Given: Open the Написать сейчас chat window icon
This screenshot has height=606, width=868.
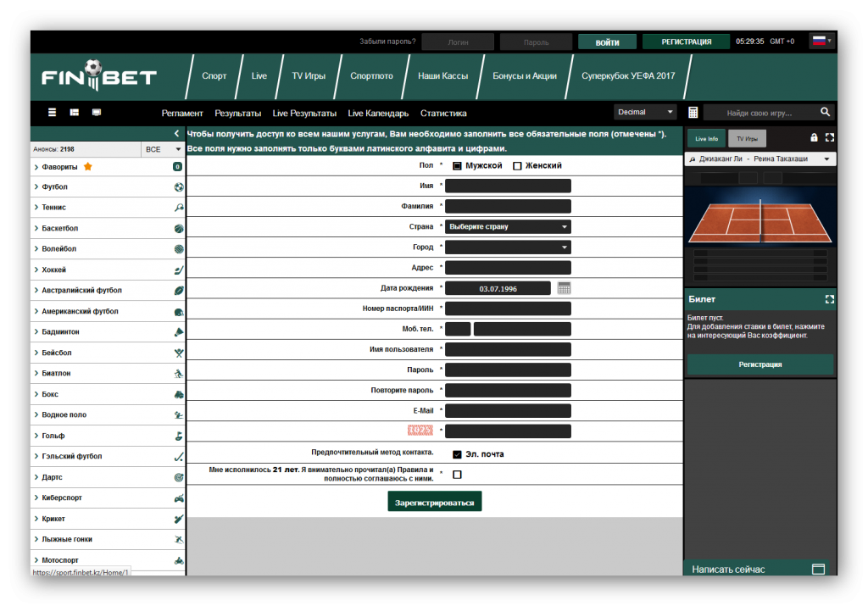Looking at the screenshot, I should [x=818, y=569].
